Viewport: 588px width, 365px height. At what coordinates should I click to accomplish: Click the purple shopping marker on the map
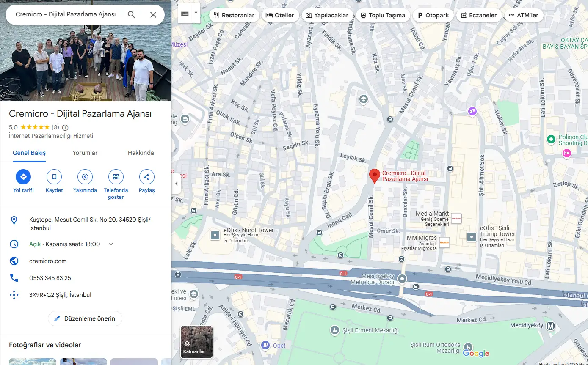point(472,111)
